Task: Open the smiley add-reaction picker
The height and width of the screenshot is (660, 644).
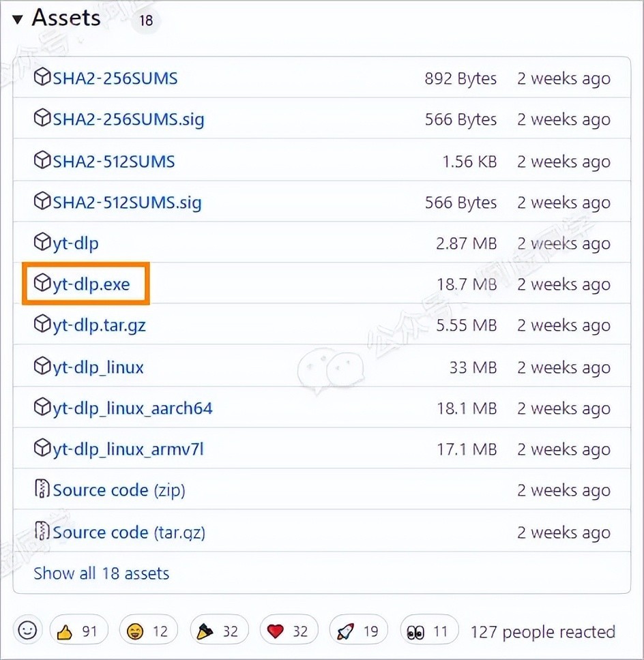Action: (27, 631)
